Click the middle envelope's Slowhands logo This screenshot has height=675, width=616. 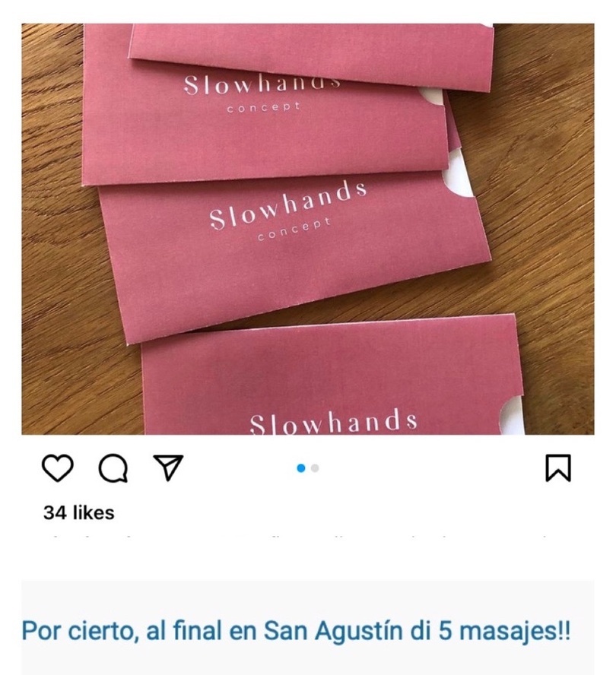coord(287,204)
